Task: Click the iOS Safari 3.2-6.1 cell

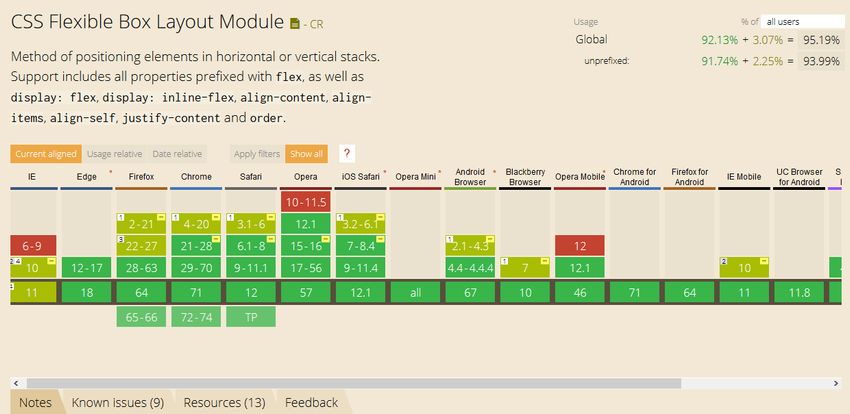Action: tap(360, 224)
